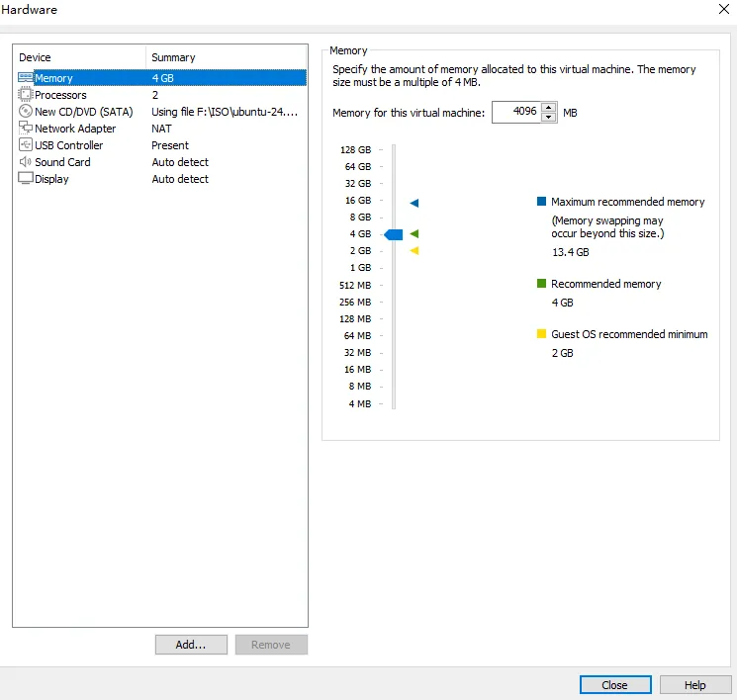The height and width of the screenshot is (700, 737).
Task: Click the 1 GB slider label
Action: [360, 267]
